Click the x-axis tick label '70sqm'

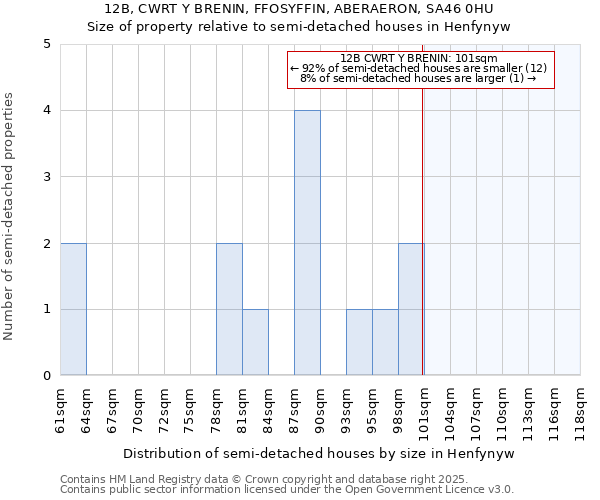point(139,411)
